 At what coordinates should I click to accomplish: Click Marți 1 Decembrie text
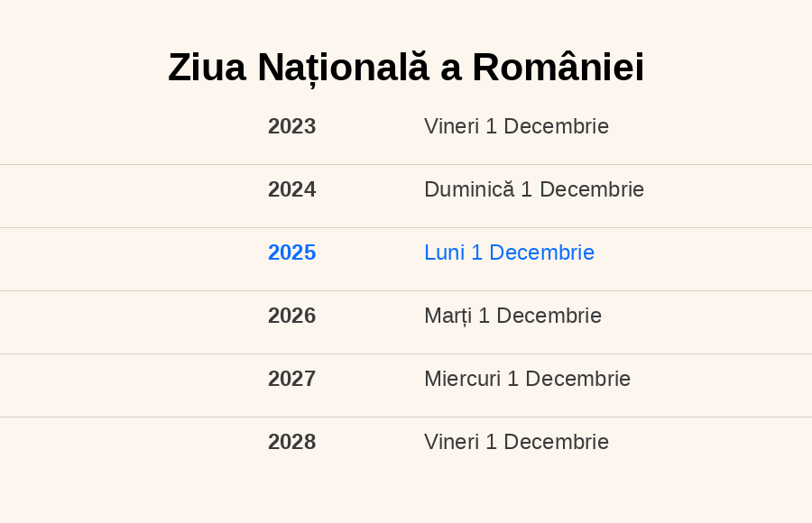tap(512, 316)
